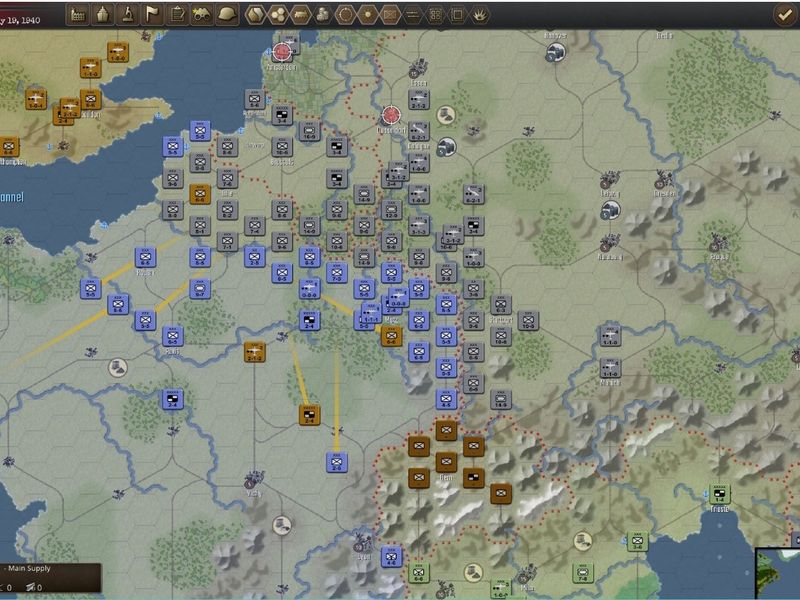Click the date display reading 1940
The width and height of the screenshot is (800, 600).
(20, 20)
